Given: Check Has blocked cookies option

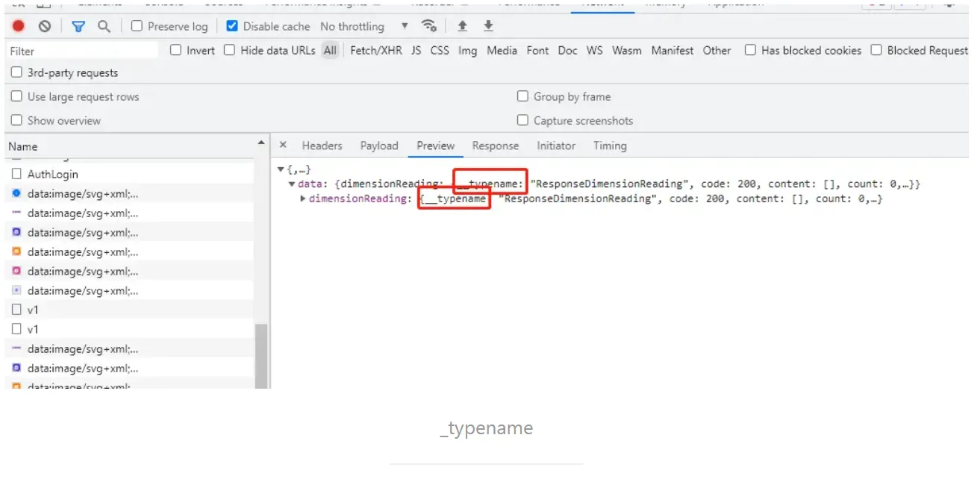Looking at the screenshot, I should [x=750, y=50].
